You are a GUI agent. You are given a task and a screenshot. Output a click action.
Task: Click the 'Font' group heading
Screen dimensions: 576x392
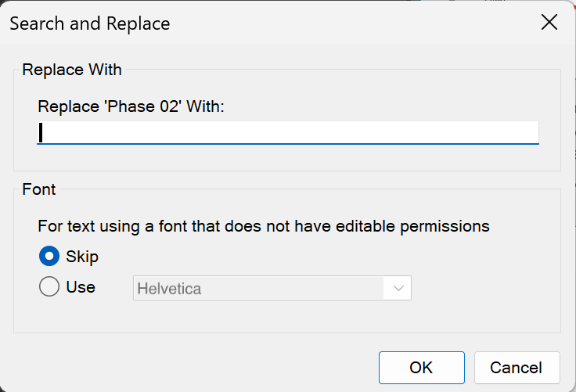click(38, 189)
